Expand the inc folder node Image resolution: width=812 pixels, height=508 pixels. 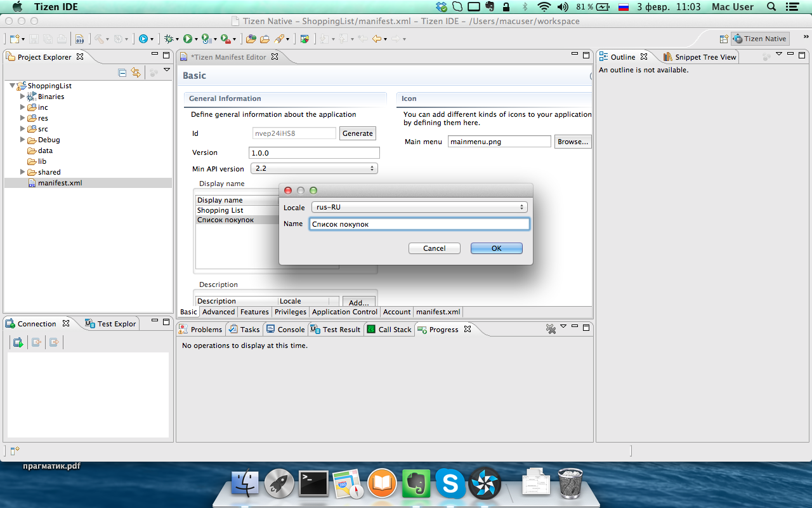(23, 107)
